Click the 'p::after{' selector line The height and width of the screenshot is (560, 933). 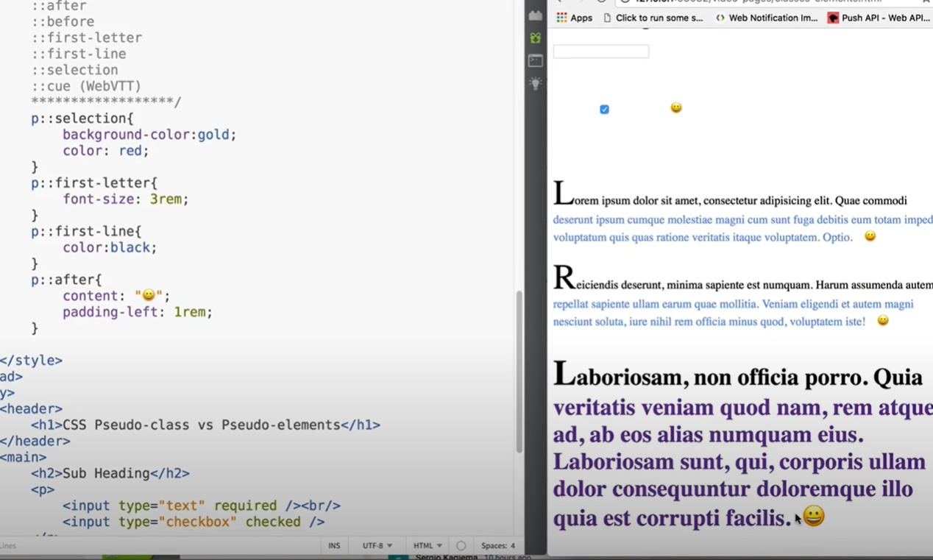coord(66,280)
